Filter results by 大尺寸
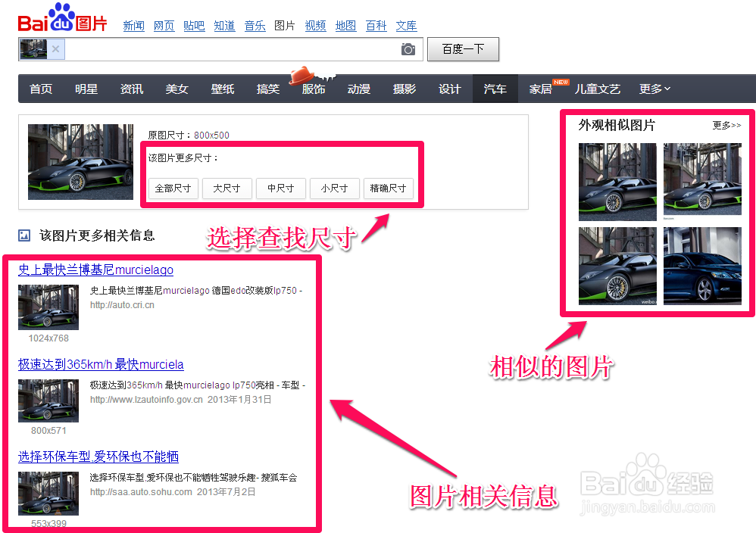756x533 pixels. [x=226, y=189]
